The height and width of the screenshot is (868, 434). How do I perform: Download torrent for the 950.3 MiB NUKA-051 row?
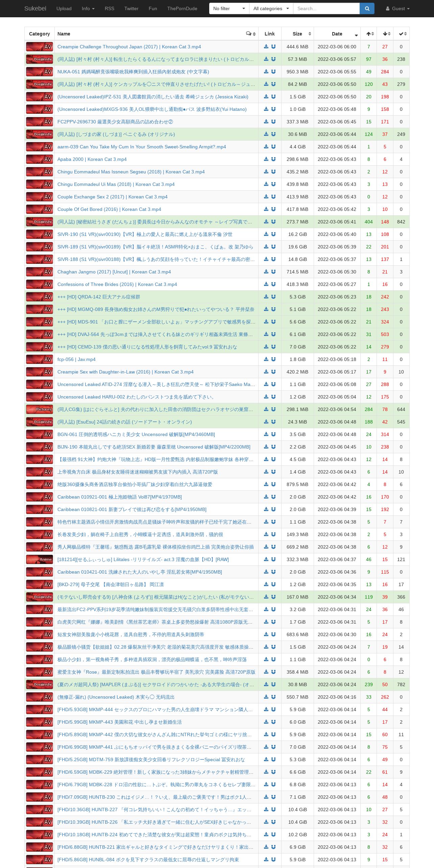tap(266, 72)
